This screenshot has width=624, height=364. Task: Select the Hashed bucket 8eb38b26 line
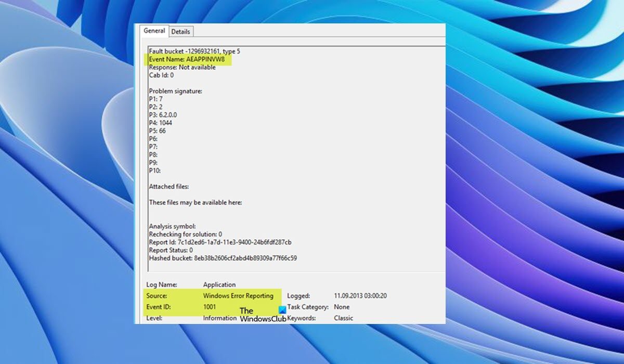click(x=223, y=258)
